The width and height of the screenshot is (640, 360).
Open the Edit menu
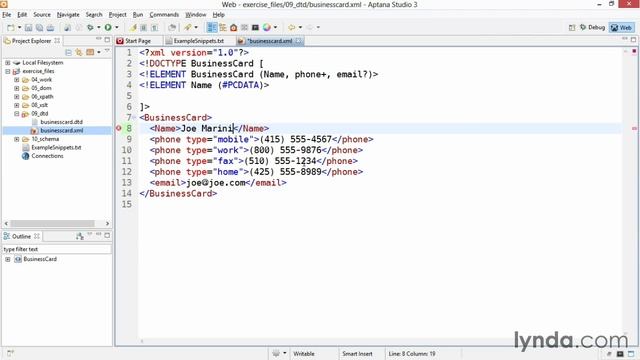[x=22, y=15]
